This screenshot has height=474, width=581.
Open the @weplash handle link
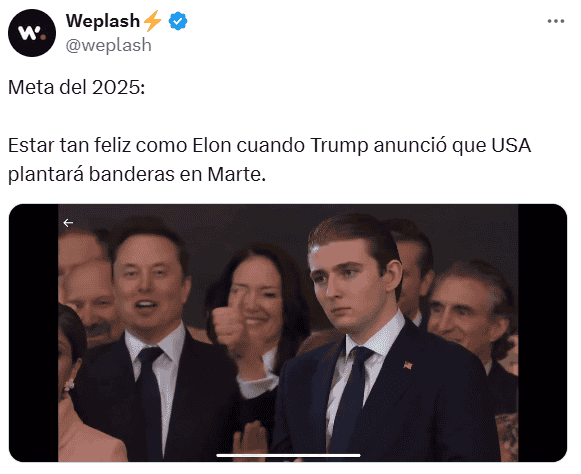point(109,45)
